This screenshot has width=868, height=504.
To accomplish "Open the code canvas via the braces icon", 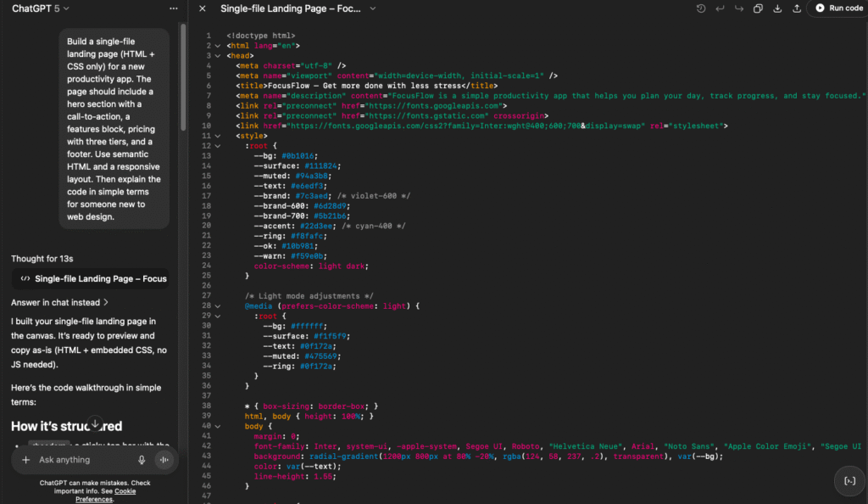I will pyautogui.click(x=849, y=481).
